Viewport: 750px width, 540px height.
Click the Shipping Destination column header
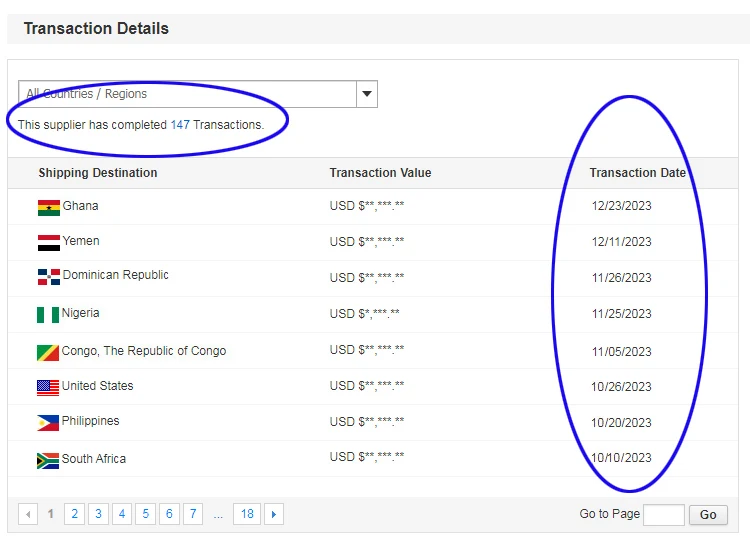98,173
